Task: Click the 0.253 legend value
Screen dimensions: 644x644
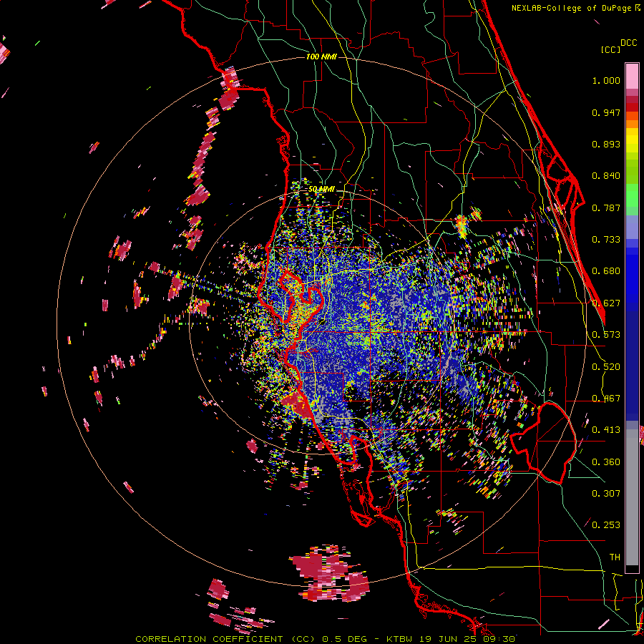Action: click(606, 525)
